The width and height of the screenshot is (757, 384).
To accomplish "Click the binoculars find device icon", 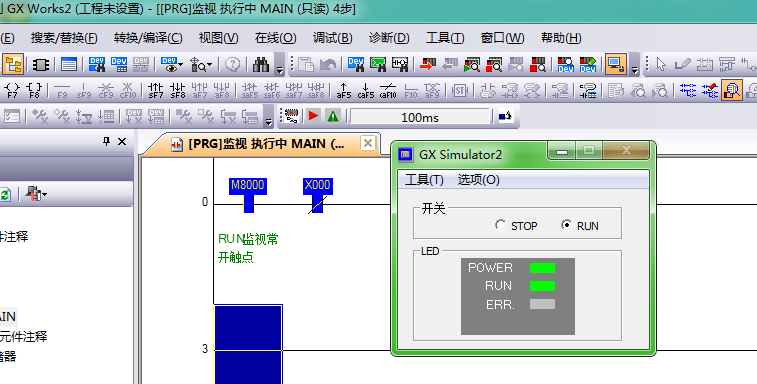I will (x=261, y=64).
